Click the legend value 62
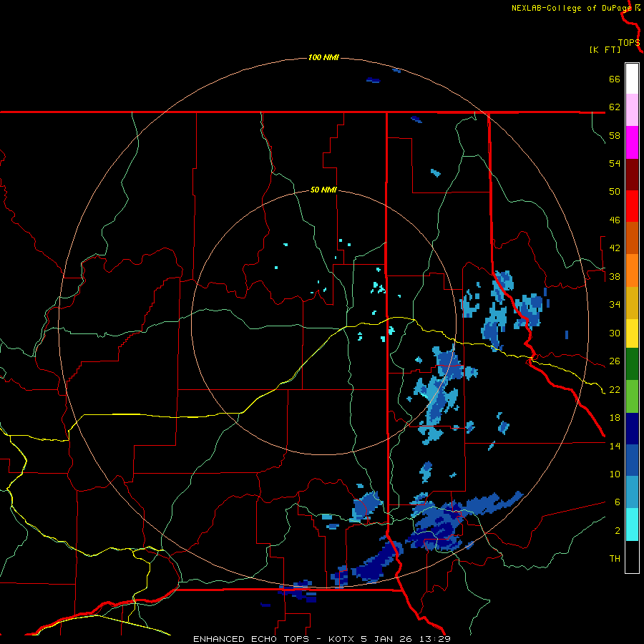 [x=615, y=107]
